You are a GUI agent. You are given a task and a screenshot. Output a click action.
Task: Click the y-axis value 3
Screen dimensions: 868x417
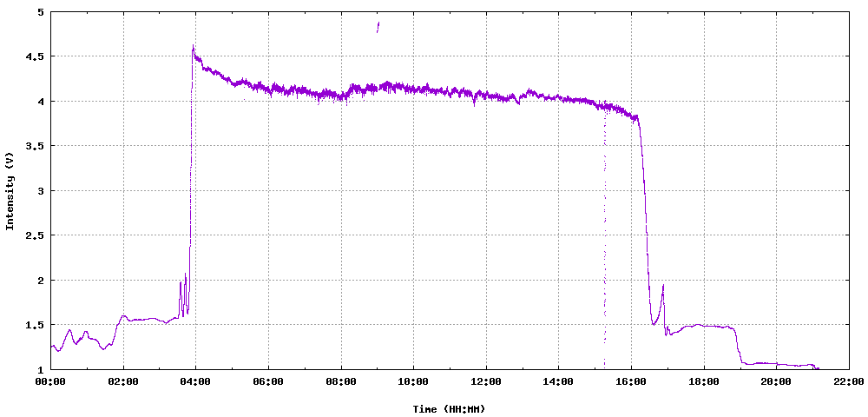tap(40, 191)
